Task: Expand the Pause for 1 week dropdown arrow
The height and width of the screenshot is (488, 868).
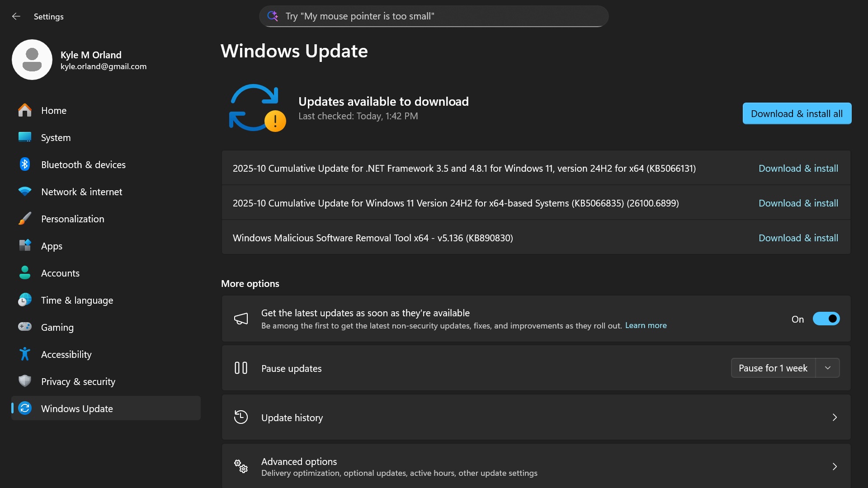Action: tap(828, 368)
